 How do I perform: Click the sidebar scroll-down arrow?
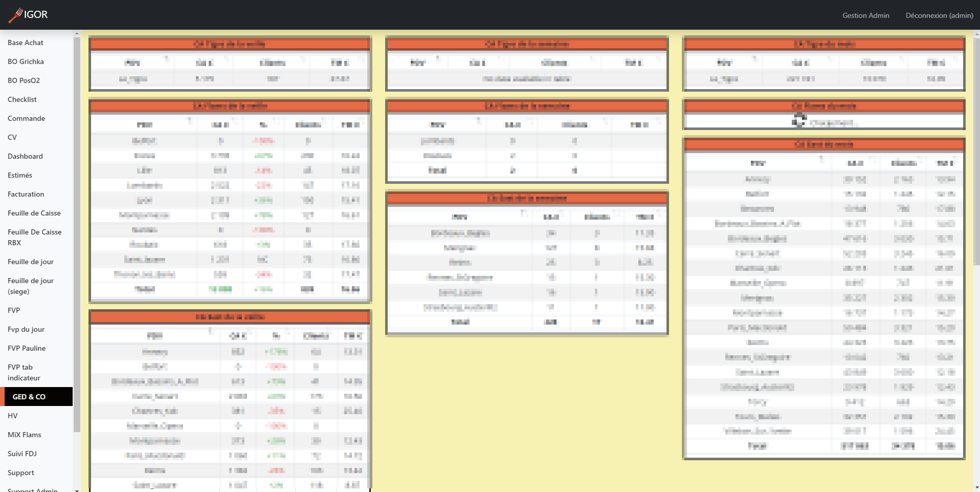click(x=77, y=489)
